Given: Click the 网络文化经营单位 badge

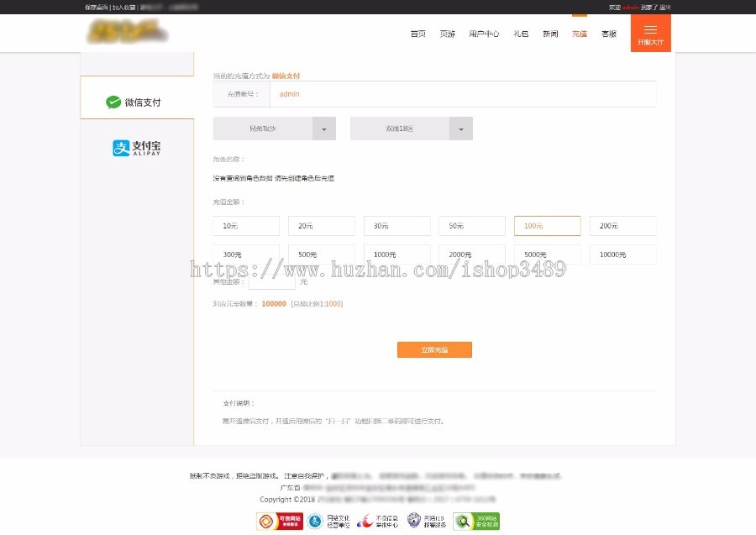Looking at the screenshot, I should coord(328,519).
